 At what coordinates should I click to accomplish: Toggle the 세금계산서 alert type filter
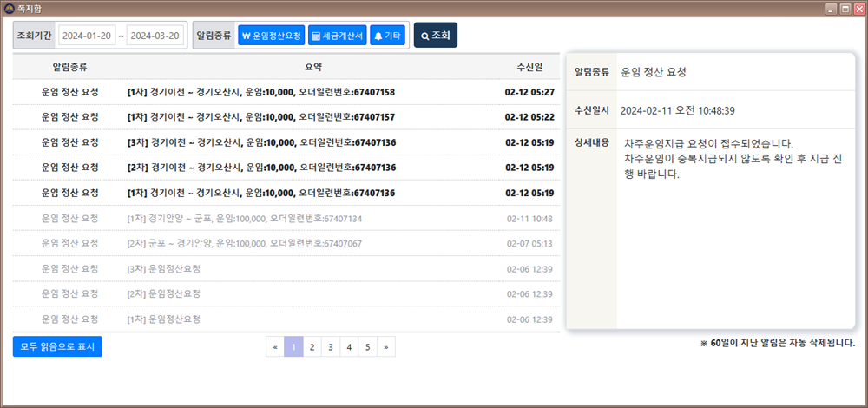click(x=337, y=36)
